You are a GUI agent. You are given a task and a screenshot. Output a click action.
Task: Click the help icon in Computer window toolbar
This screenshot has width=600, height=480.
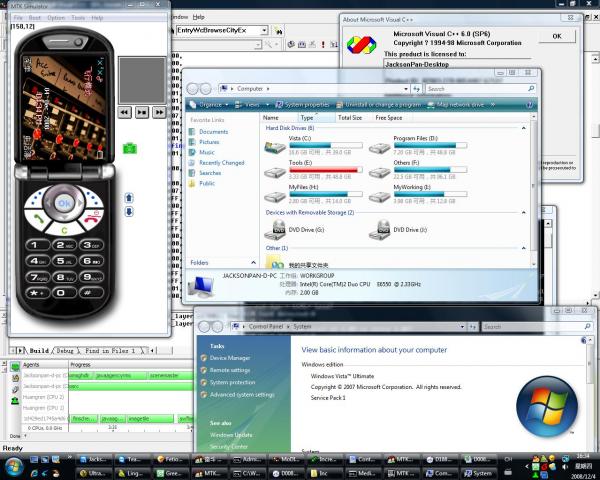[x=530, y=104]
